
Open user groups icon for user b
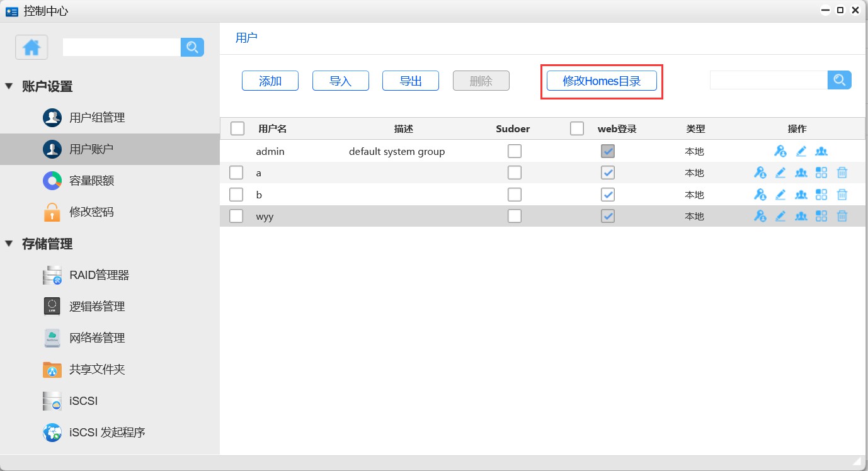click(801, 195)
